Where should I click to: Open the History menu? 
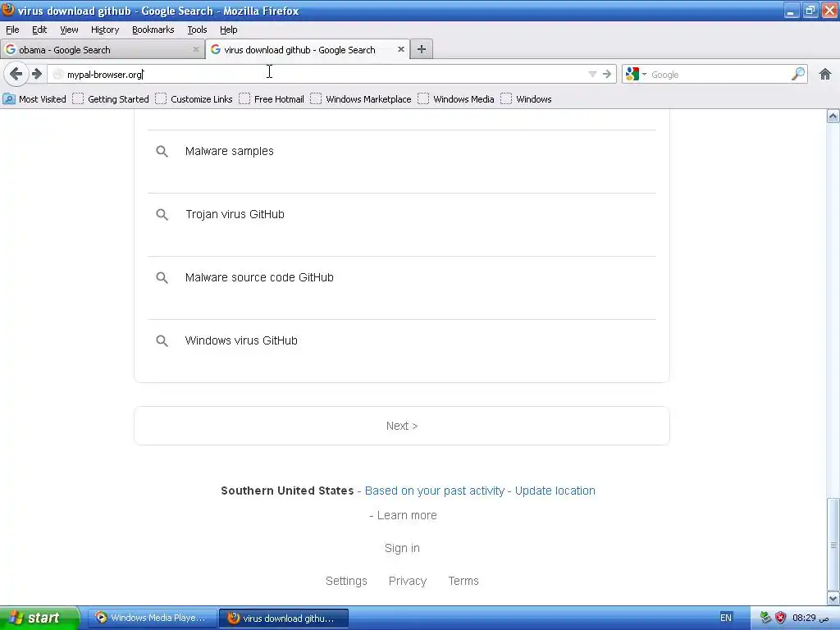tap(105, 30)
